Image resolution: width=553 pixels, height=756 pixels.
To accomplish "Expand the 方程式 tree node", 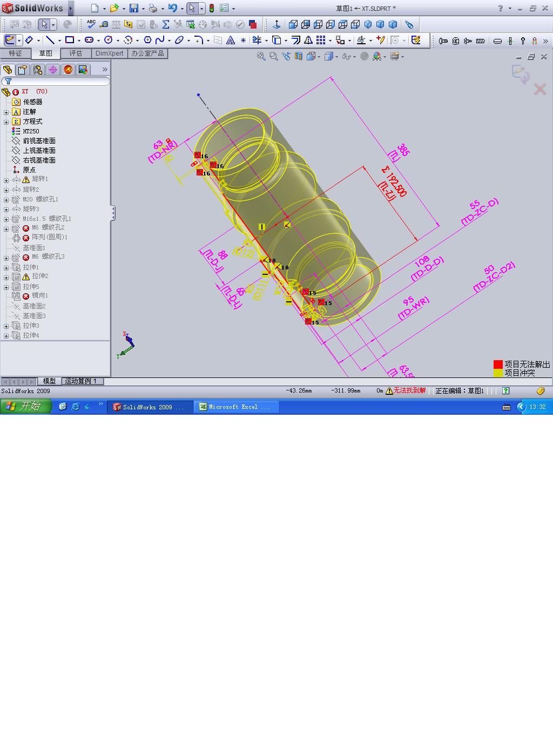I will [6, 122].
